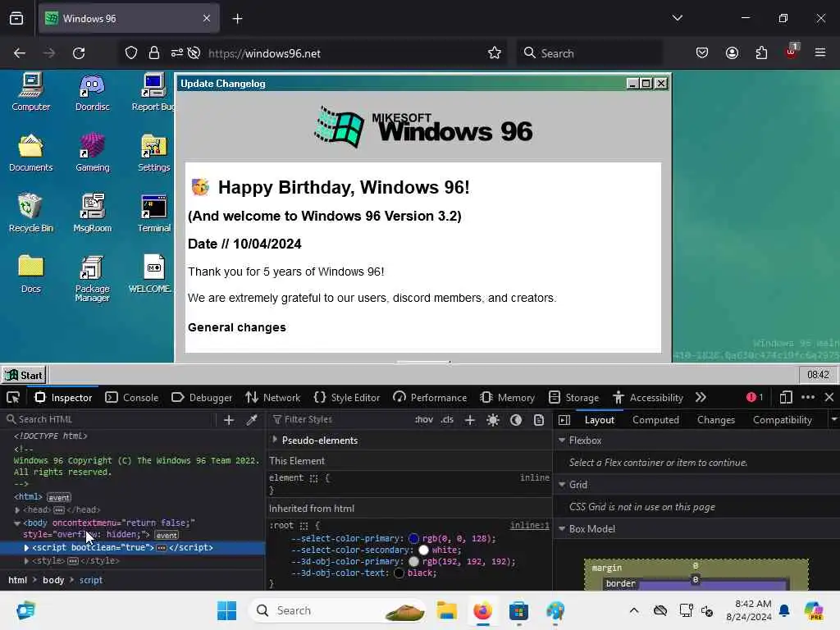
Task: Open the Documents folder icon
Action: 31,153
